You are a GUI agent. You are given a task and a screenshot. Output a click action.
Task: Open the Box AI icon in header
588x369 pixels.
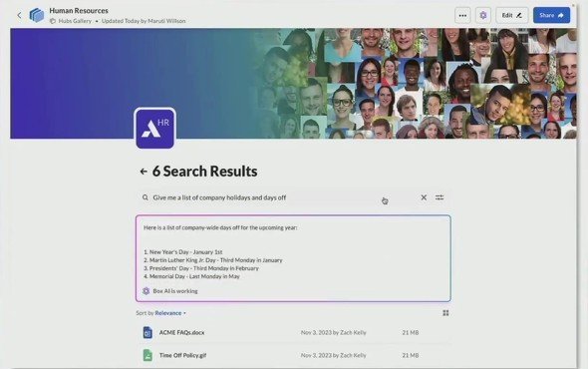click(483, 15)
